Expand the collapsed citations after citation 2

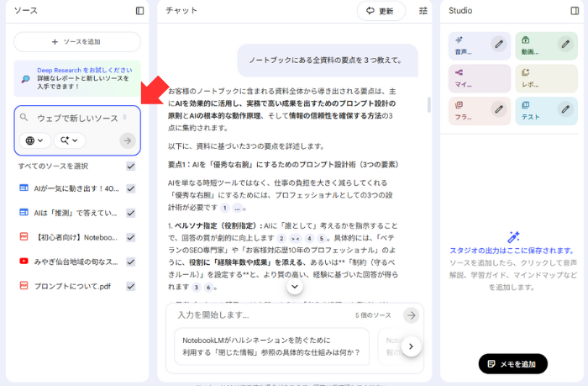coord(296,239)
